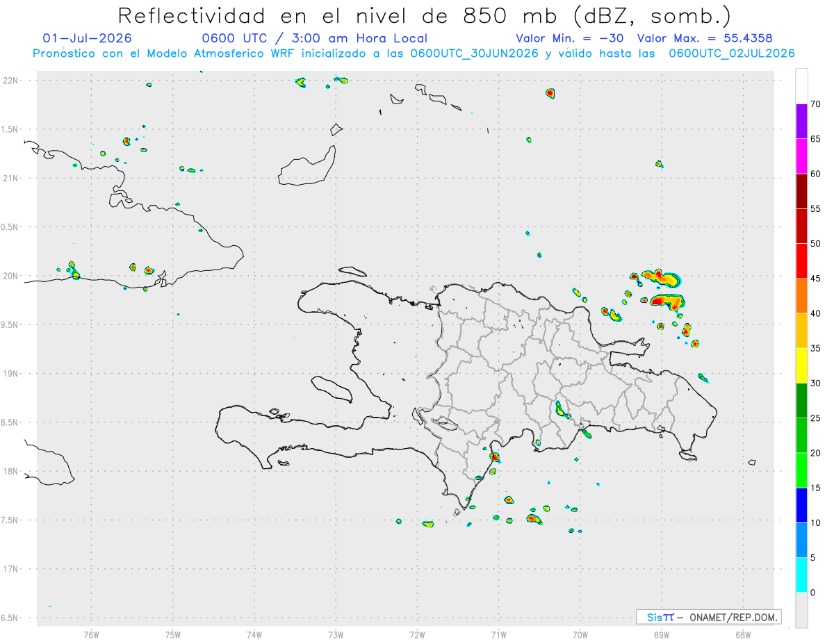Viewport: 834px width, 644px height.
Task: Click the 'Valor Max. = 55.4358' text
Action: 705,38
